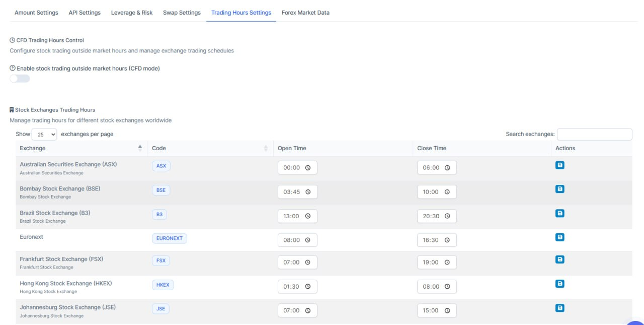Open clock picker for Euronext open time
The width and height of the screenshot is (644, 325).
coord(307,240)
